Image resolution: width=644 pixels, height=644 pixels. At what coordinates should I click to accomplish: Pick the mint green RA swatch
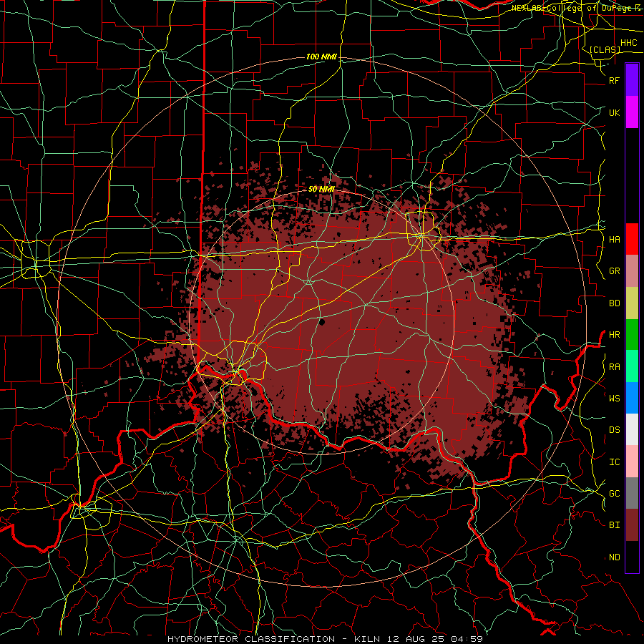click(632, 366)
